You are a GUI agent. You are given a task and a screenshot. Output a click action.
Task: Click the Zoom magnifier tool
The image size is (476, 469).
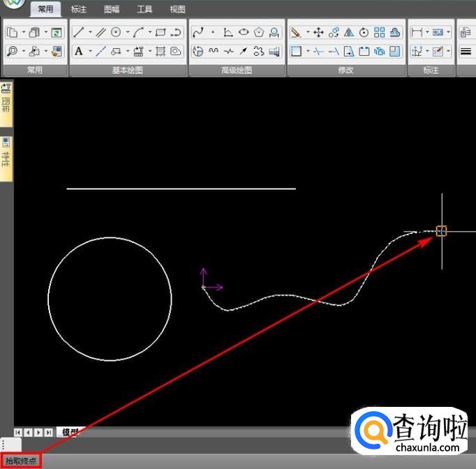click(13, 51)
